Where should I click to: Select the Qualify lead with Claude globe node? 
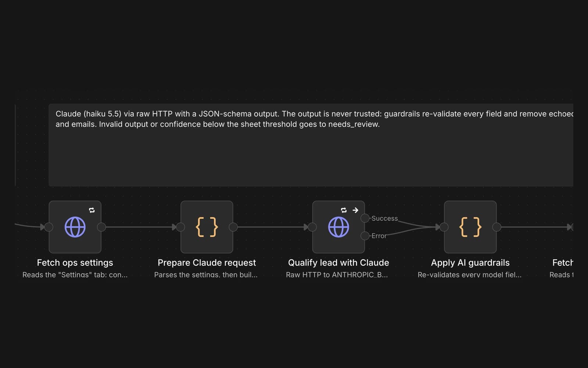[338, 227]
